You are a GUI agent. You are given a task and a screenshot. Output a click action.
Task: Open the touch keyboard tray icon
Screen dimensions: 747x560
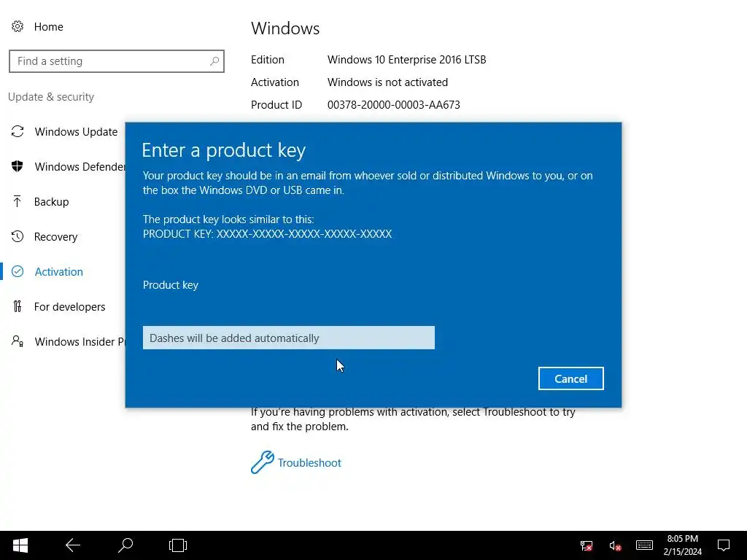644,545
